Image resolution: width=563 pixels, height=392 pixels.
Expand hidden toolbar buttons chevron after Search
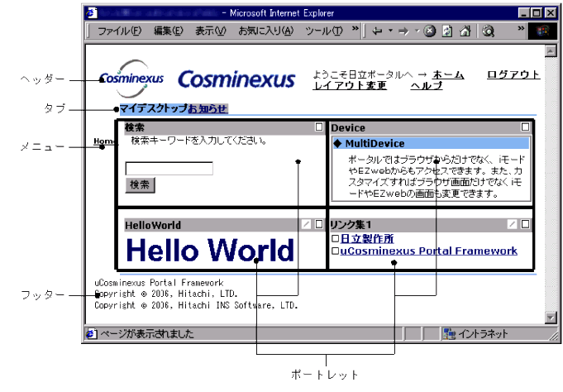pos(521,28)
